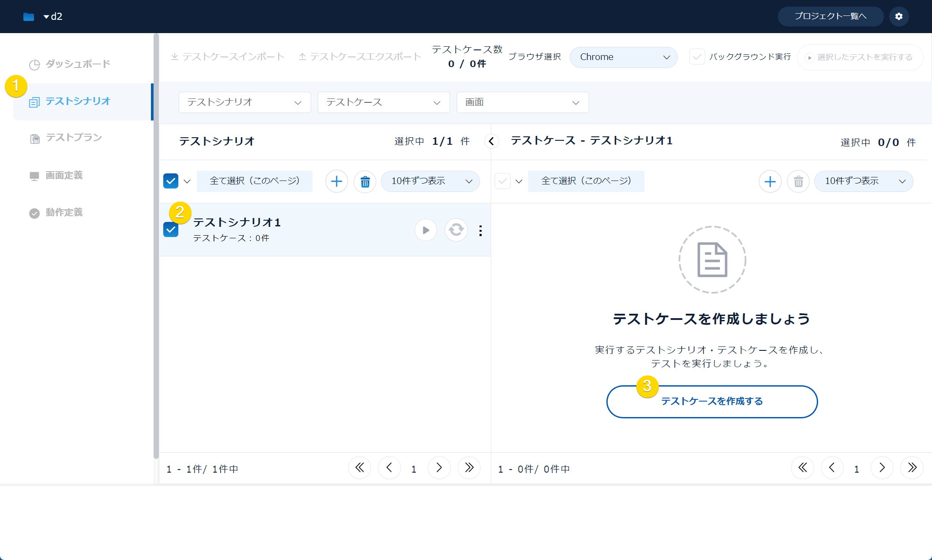The width and height of the screenshot is (932, 560).
Task: Click the settings gear icon
Action: [x=899, y=16]
